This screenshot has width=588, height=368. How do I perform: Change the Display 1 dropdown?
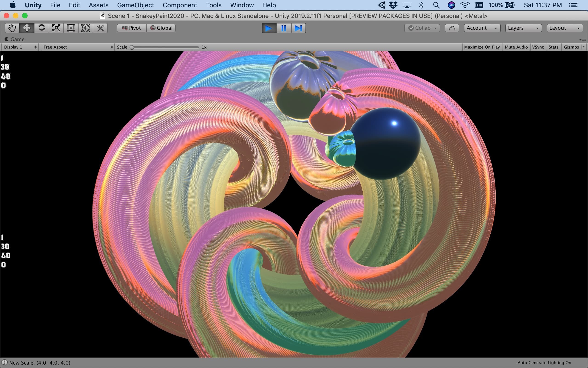coord(20,47)
